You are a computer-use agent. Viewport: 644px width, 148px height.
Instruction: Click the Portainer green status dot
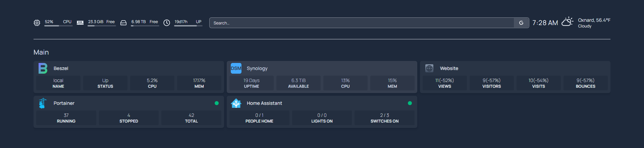click(217, 103)
